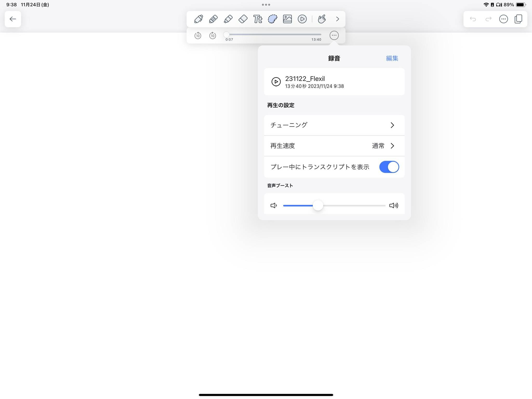Select the pen tool in the toolbar
Image resolution: width=532 pixels, height=399 pixels.
pyautogui.click(x=198, y=19)
